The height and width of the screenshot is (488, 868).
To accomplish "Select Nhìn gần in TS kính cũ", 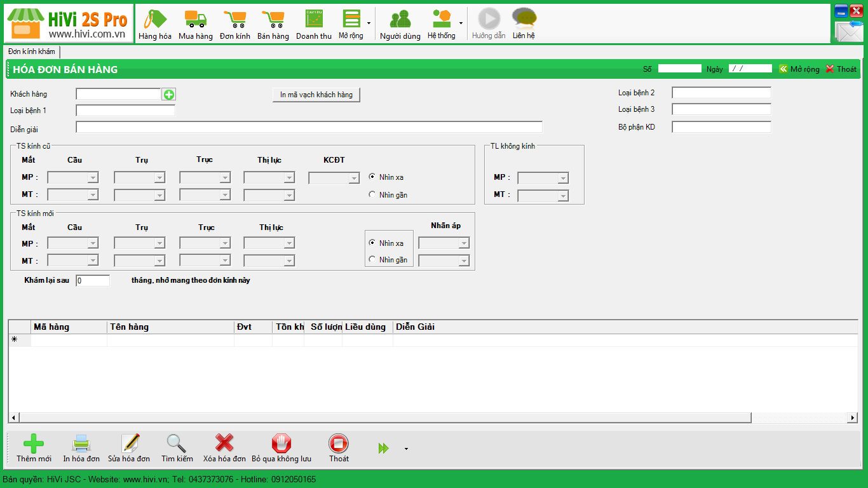I will click(372, 194).
